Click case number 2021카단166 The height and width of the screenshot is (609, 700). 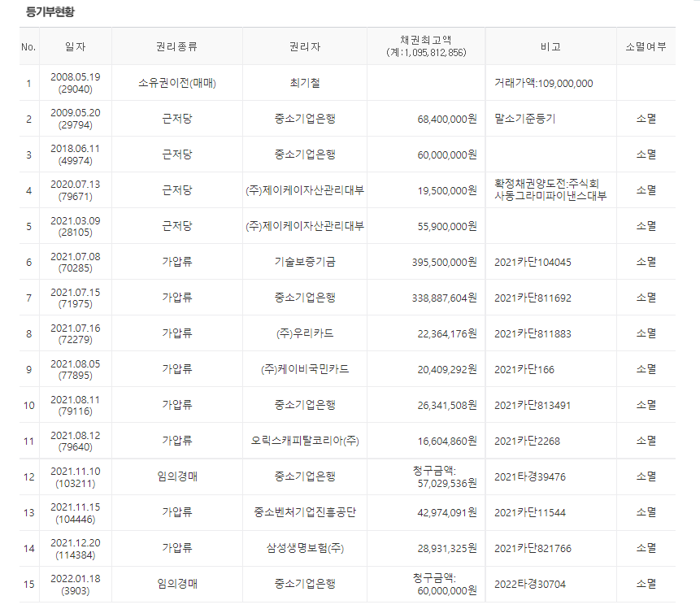point(524,370)
